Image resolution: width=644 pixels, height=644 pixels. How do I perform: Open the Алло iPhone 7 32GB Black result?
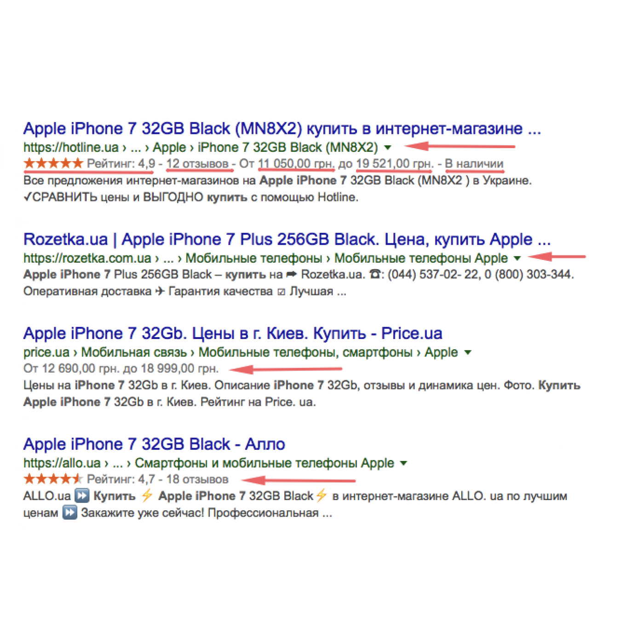pos(154,444)
